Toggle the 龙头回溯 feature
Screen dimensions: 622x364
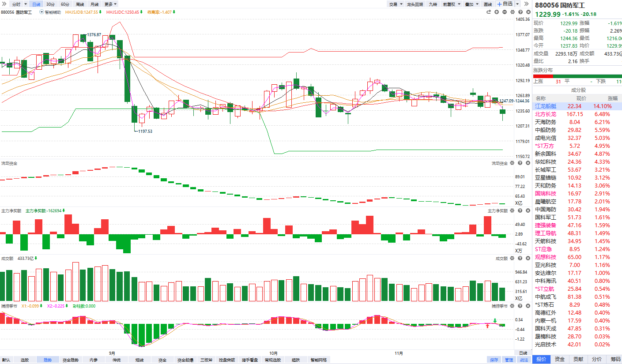point(415,4)
